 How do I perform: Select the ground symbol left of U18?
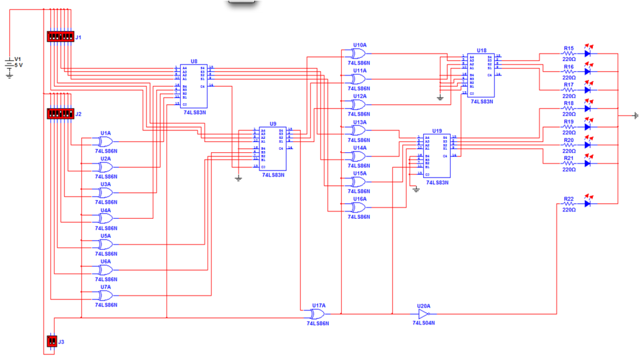tap(440, 97)
